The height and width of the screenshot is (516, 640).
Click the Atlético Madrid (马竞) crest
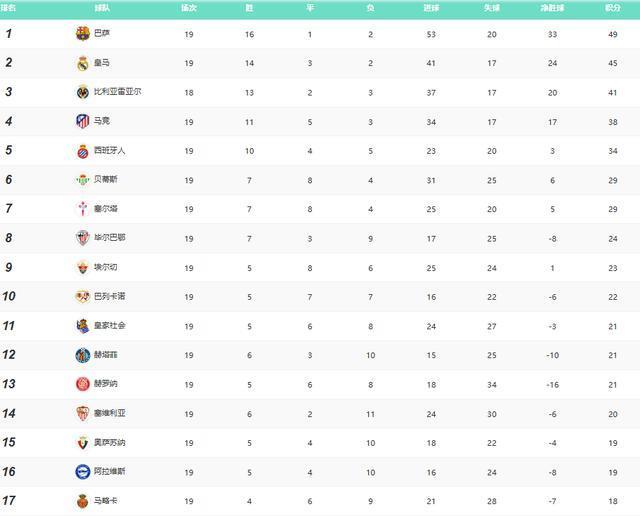coord(83,121)
